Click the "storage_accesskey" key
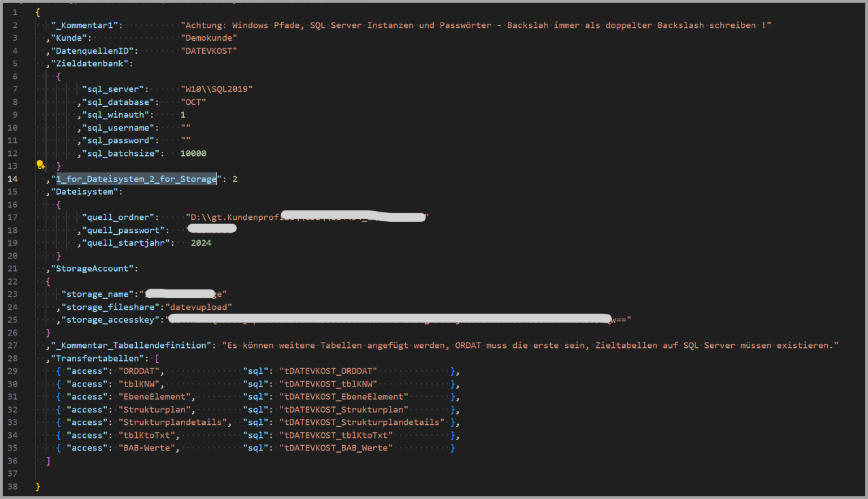Screen dimensions: 868x499 [110, 319]
